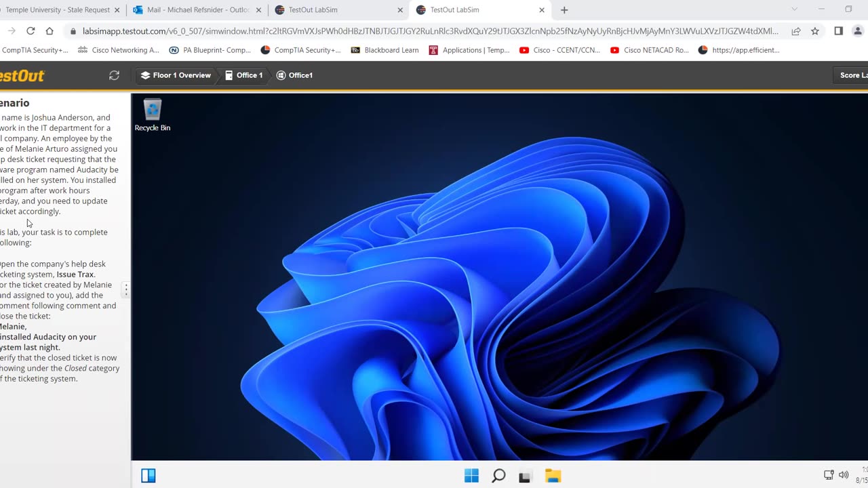868x488 pixels.
Task: Switch to the first TestOut LabSim tab
Action: [x=338, y=10]
